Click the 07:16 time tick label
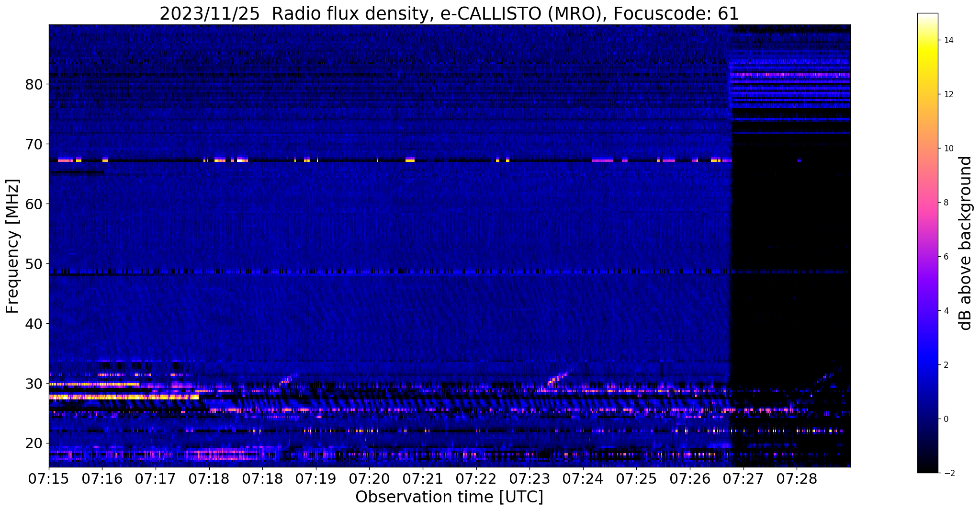980x511 pixels. 102,479
